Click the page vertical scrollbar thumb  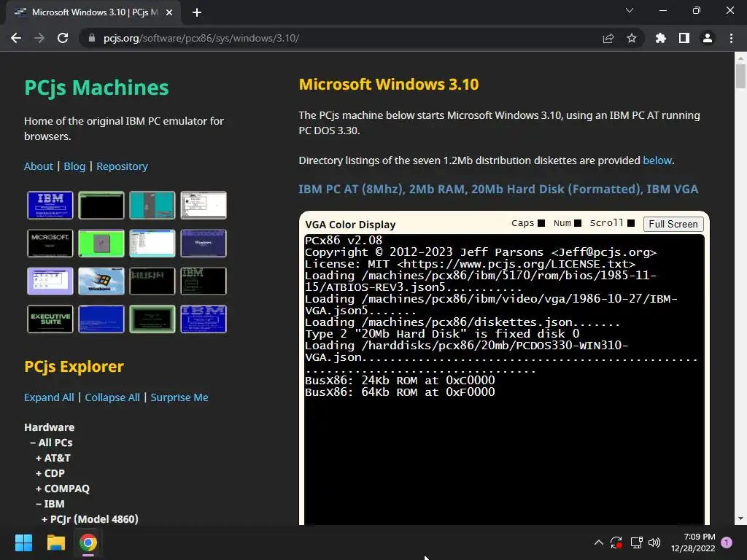pos(740,76)
